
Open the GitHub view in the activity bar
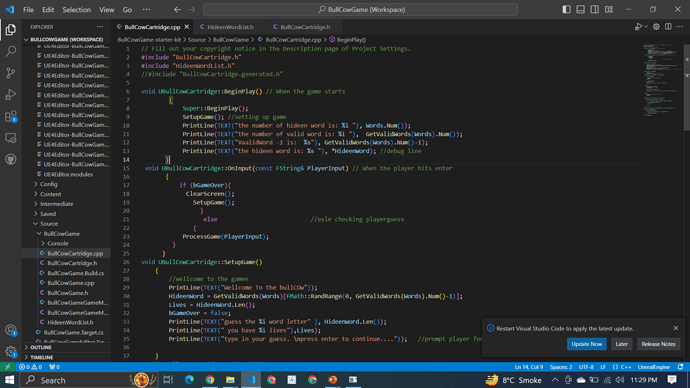[x=11, y=159]
